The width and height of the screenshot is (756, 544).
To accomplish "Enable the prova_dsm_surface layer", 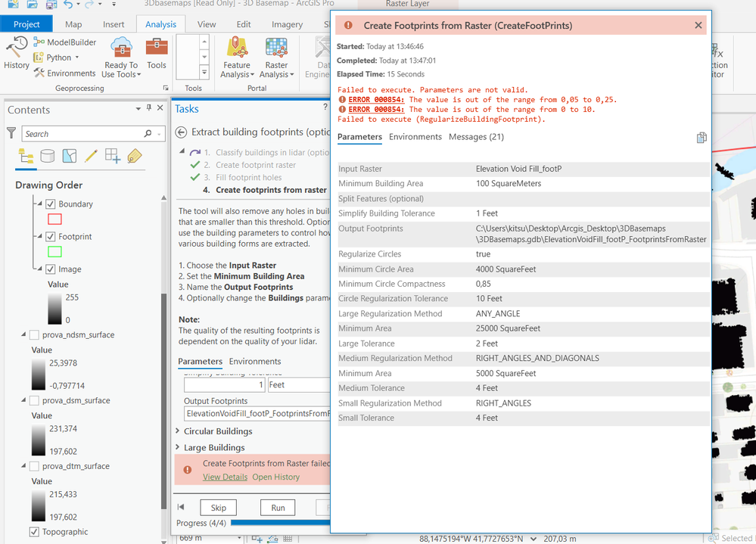I will [x=34, y=400].
